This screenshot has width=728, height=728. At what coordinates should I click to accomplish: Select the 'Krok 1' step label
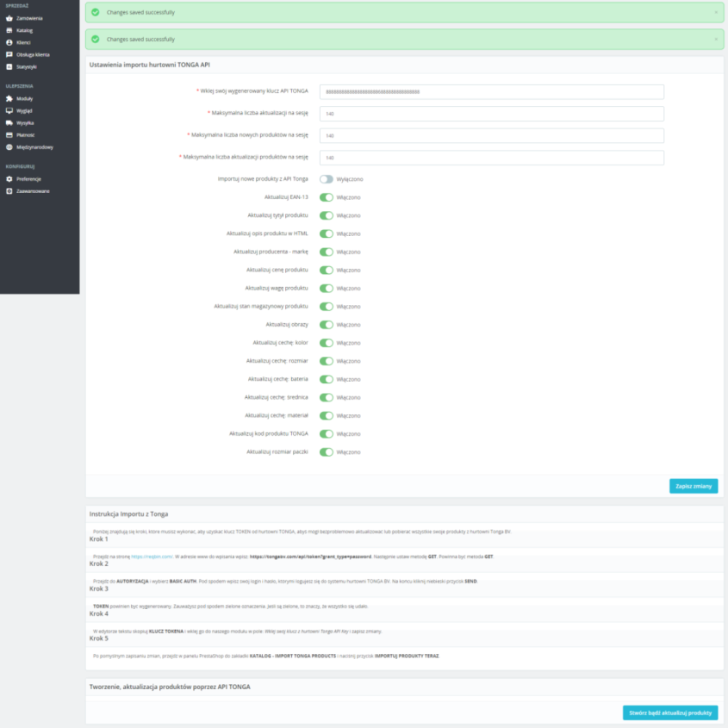pos(98,539)
